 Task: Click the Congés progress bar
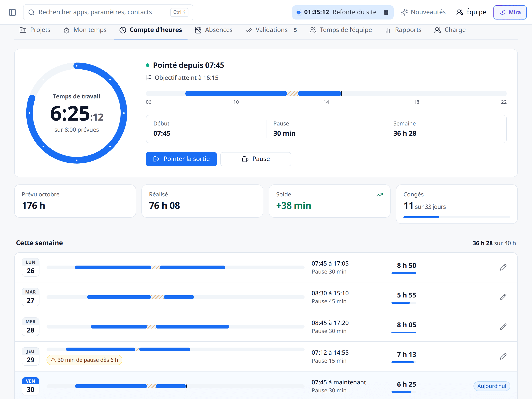click(456, 217)
